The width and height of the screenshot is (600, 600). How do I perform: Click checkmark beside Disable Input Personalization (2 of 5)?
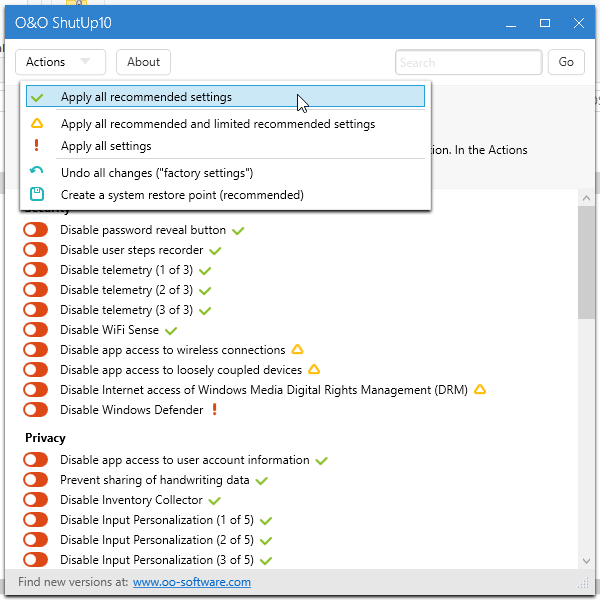266,541
